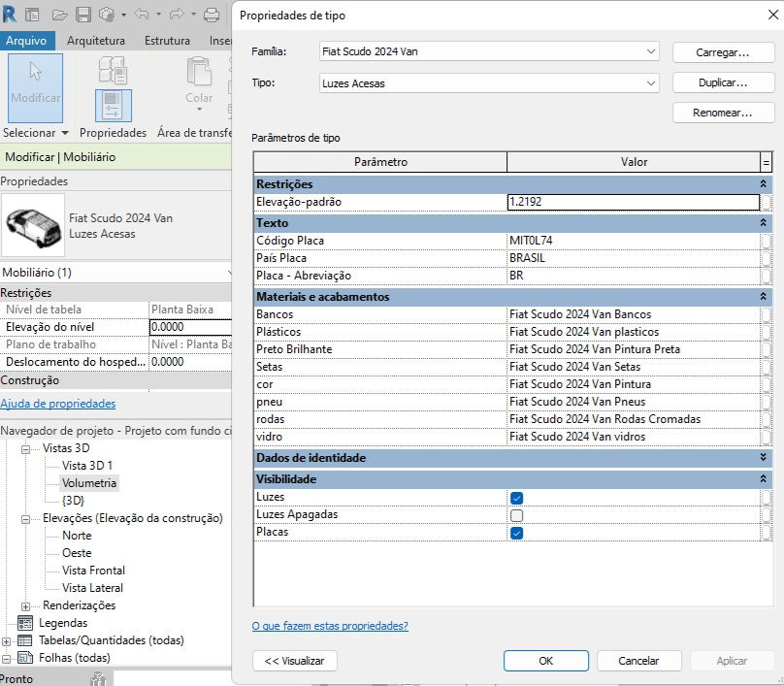Click the associate button on Código Placa row
The image size is (784, 686).
tap(766, 241)
